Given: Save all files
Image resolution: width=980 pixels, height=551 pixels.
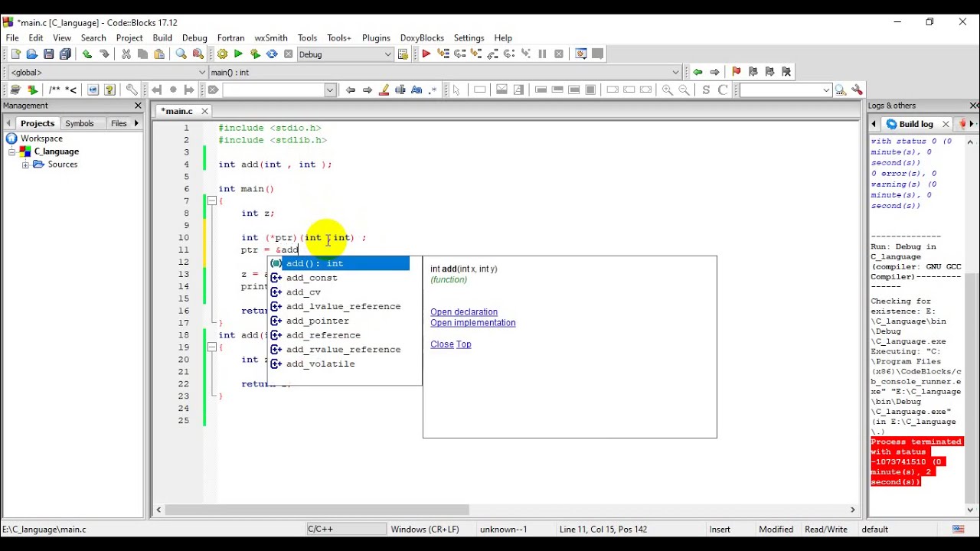Looking at the screenshot, I should (66, 54).
